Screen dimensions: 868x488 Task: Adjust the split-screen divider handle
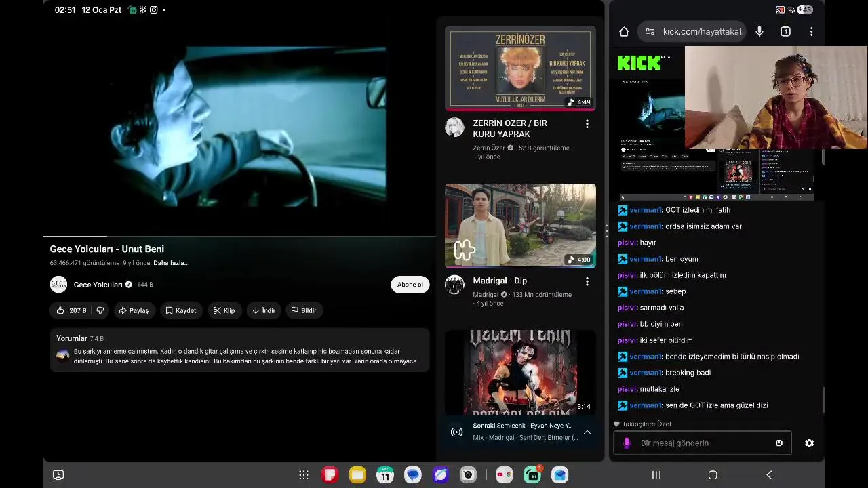(606, 231)
